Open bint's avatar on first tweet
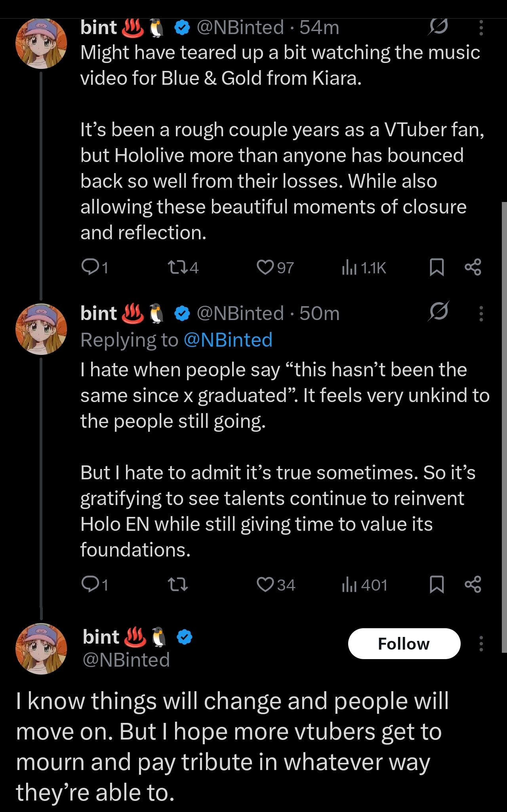 pyautogui.click(x=41, y=44)
